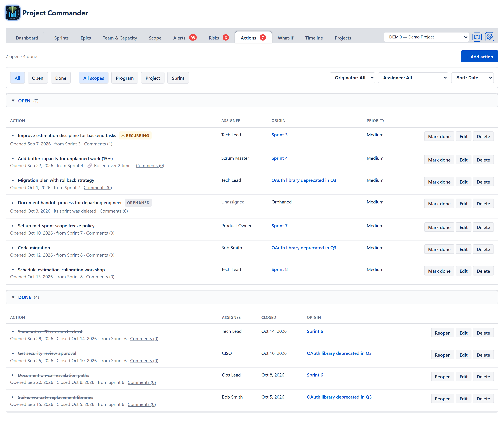Click the red 93 Alerts badge
The height and width of the screenshot is (430, 504).
click(x=193, y=38)
